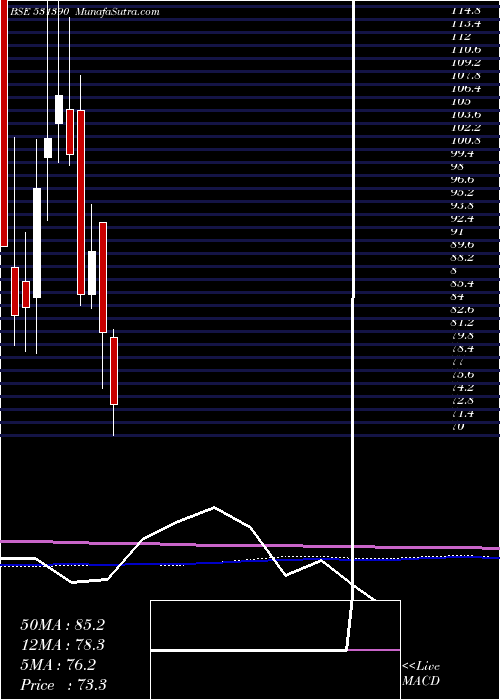This screenshot has width=500, height=700.
Task: Click the 85.4 price axis label
Action: (x=464, y=283)
